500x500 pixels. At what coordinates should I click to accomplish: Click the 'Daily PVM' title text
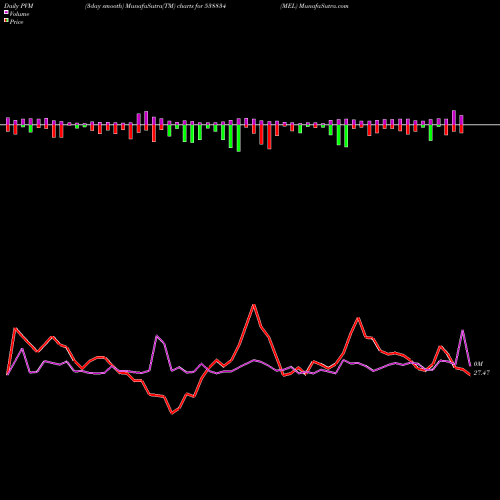[x=19, y=6]
